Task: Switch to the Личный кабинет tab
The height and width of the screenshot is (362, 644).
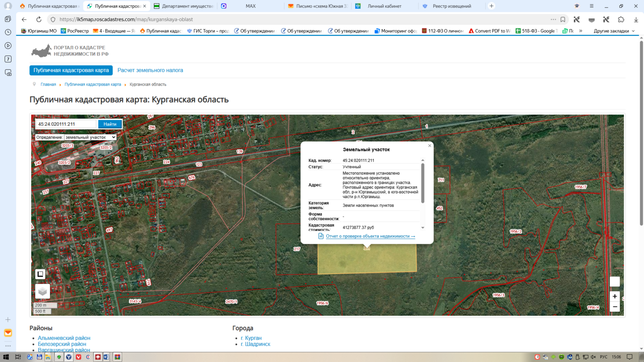Action: pos(384,6)
